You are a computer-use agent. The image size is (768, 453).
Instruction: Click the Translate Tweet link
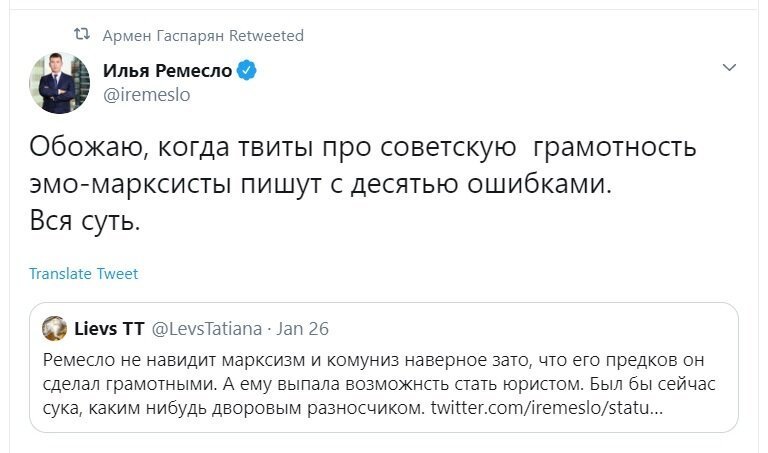point(84,274)
